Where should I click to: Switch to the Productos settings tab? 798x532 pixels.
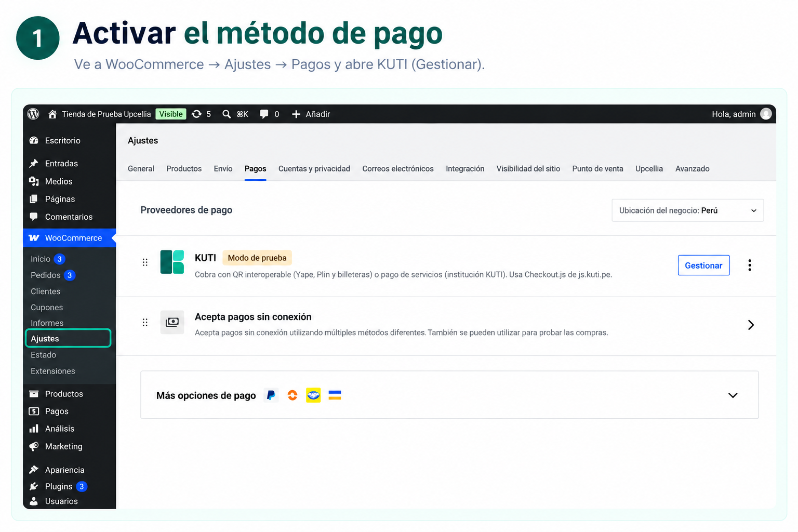point(184,168)
